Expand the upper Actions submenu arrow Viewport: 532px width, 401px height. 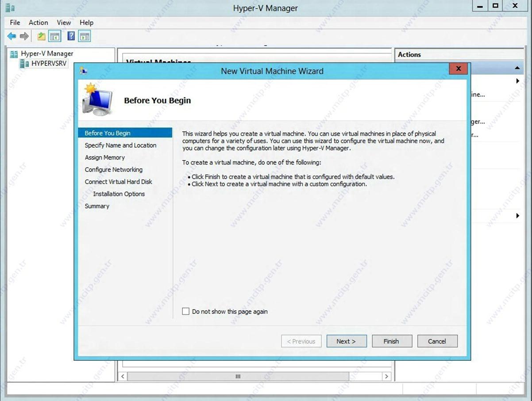(x=518, y=81)
